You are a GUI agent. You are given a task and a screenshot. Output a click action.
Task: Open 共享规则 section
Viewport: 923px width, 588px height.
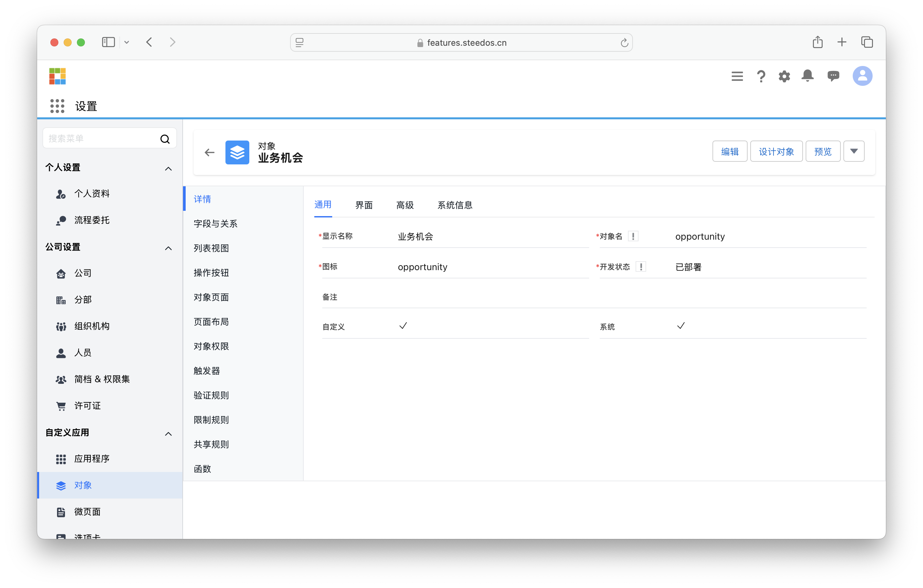point(243,444)
